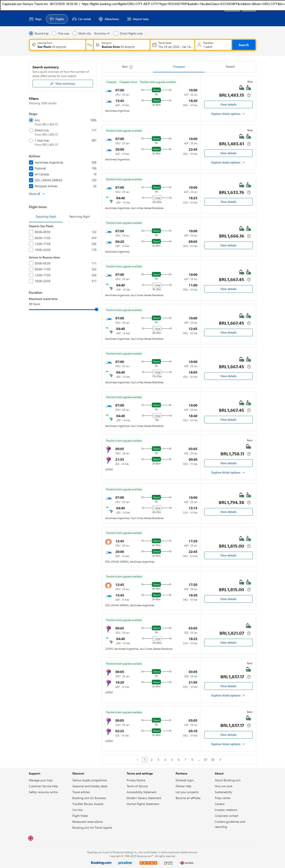Screen dimensions: 285x868
Task: Click the Car rental icon in top navigation
Action: 74,19
